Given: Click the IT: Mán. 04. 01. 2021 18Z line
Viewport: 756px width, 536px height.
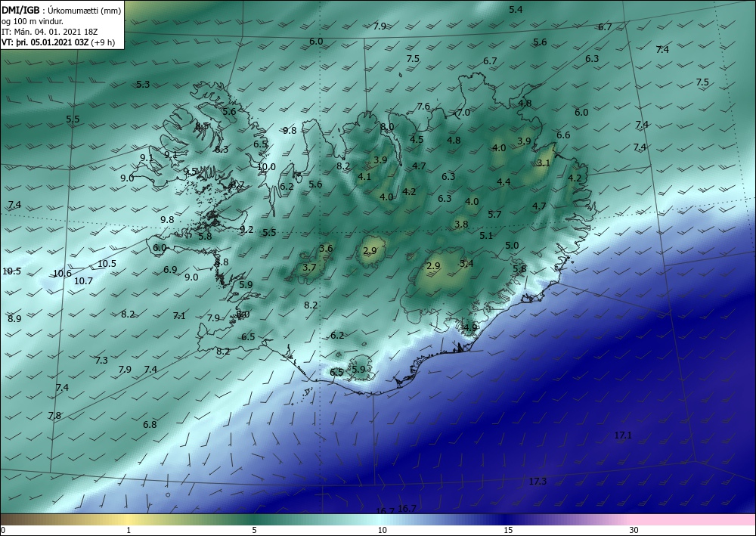Looking at the screenshot, I should tap(50, 32).
